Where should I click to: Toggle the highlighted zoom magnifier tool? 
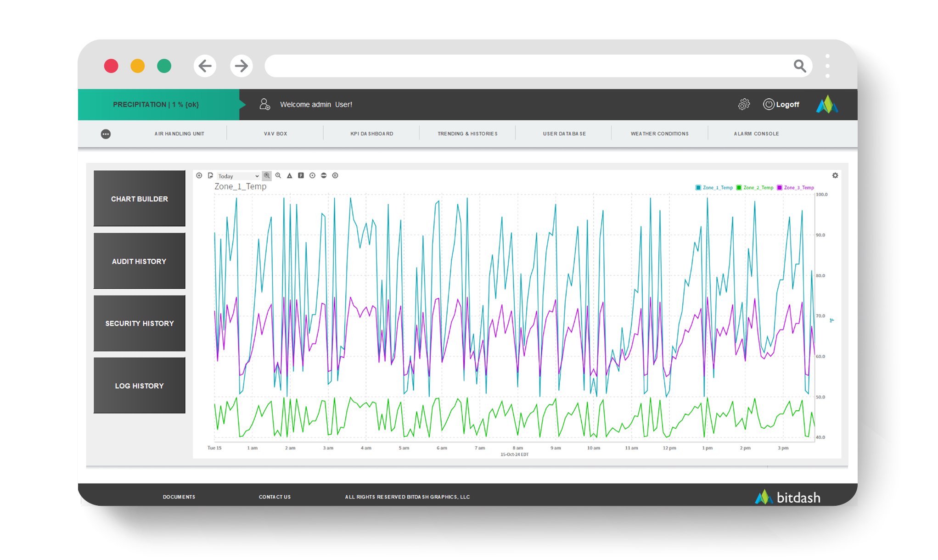coord(267,175)
